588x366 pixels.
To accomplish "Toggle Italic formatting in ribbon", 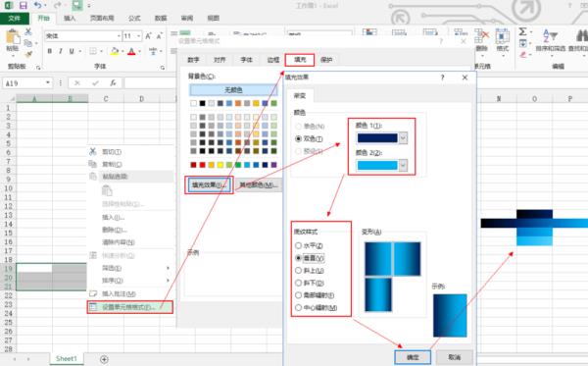I will tap(61, 51).
